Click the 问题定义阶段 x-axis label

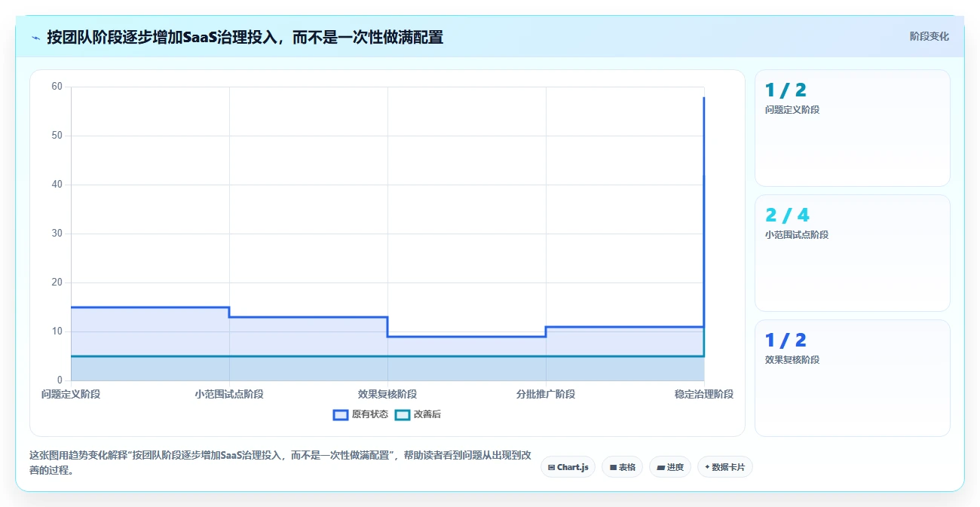(71, 394)
